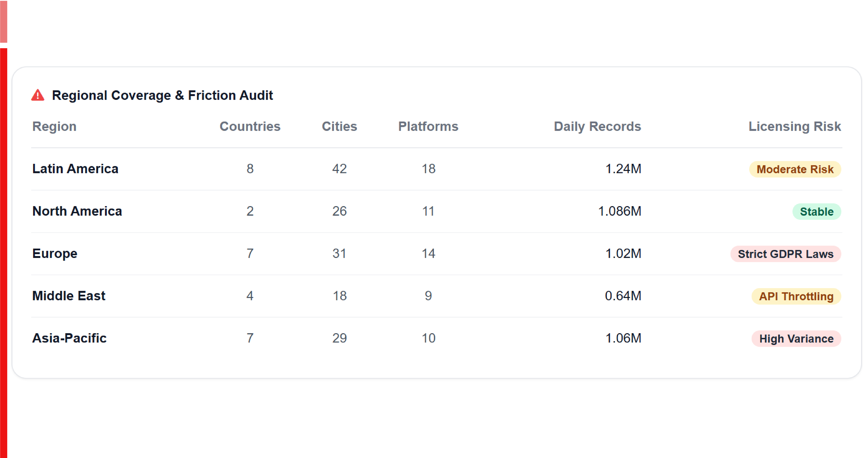This screenshot has height=458, width=868.
Task: Click the Strict GDPR Laws badge
Action: (x=785, y=254)
